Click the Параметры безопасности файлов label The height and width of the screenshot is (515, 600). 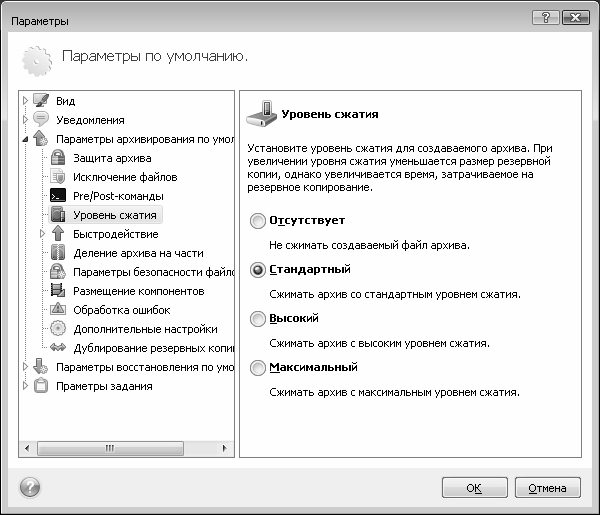[153, 272]
